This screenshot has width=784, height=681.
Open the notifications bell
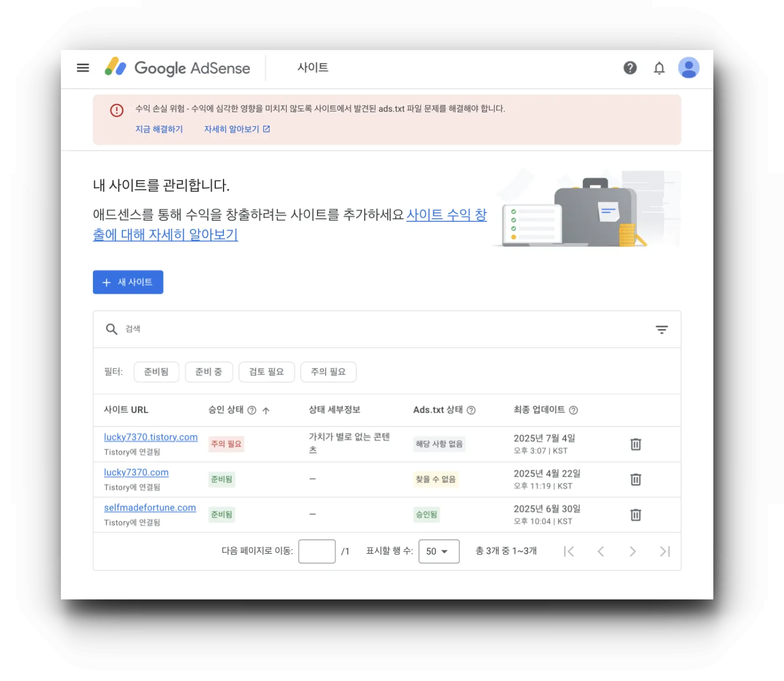click(x=659, y=68)
